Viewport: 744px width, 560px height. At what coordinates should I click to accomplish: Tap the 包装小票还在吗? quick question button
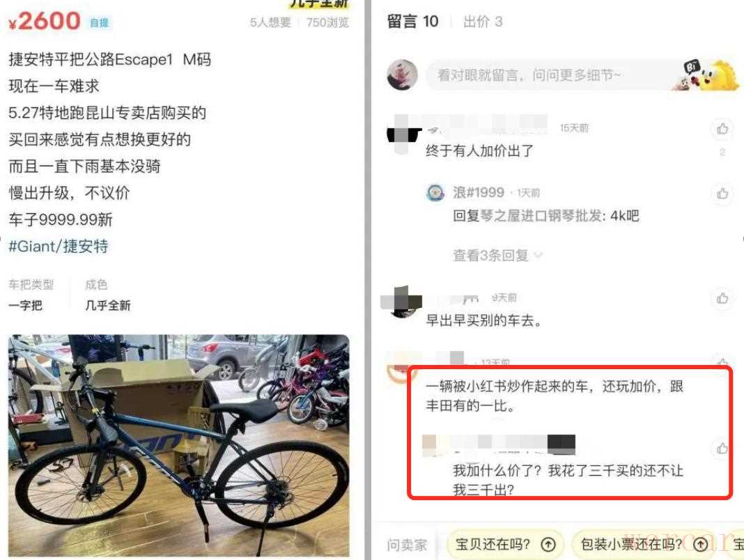pyautogui.click(x=644, y=545)
